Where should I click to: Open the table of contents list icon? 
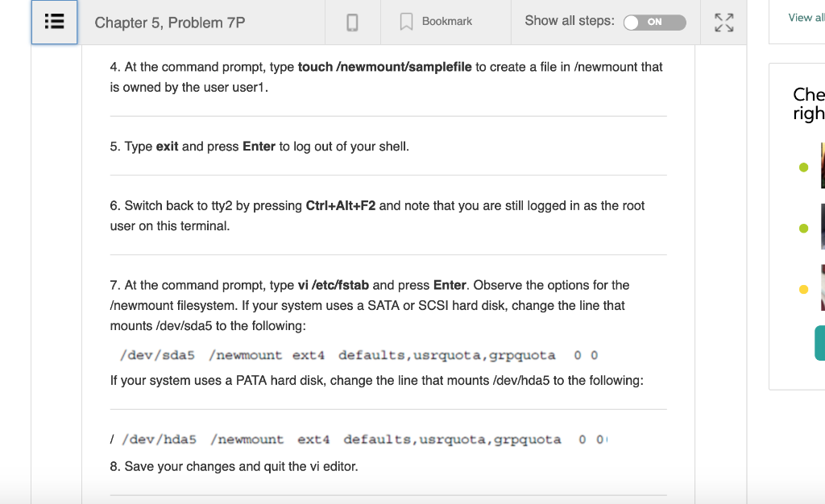[x=53, y=22]
